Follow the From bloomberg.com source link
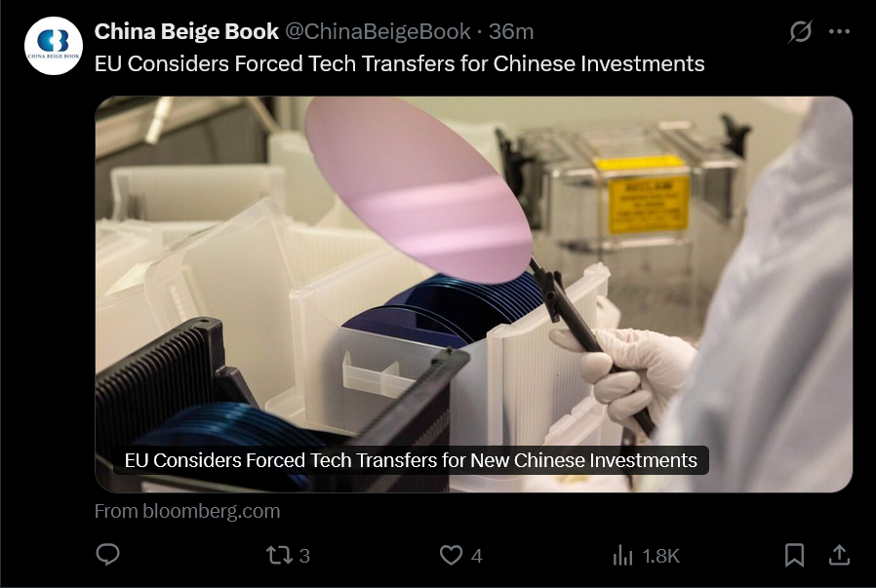 tap(187, 511)
